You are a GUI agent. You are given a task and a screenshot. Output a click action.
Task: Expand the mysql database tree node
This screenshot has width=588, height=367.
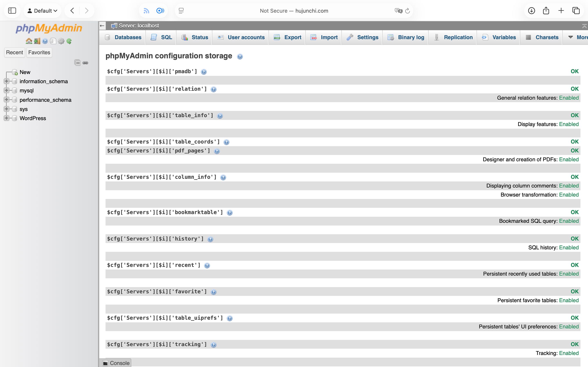coord(7,91)
